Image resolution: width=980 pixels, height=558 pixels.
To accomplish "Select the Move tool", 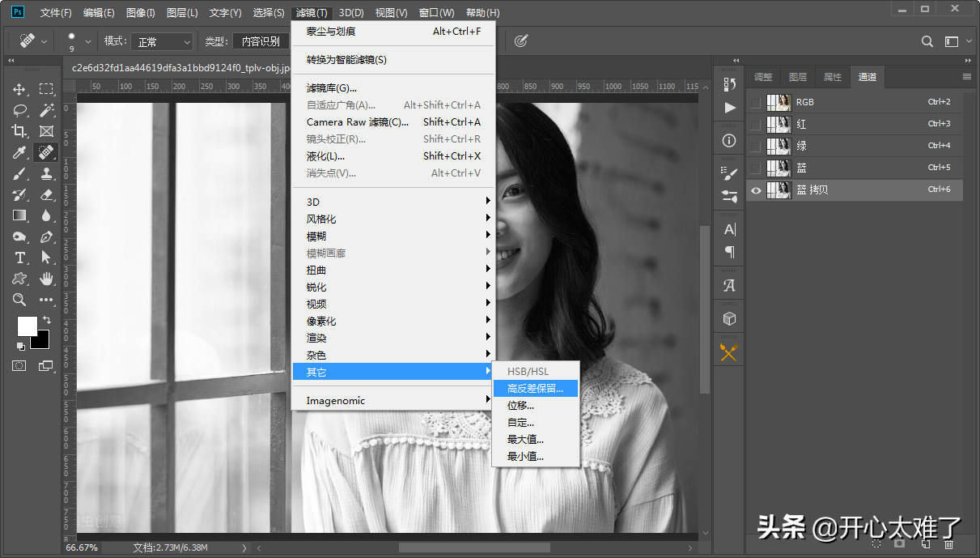I will (19, 89).
